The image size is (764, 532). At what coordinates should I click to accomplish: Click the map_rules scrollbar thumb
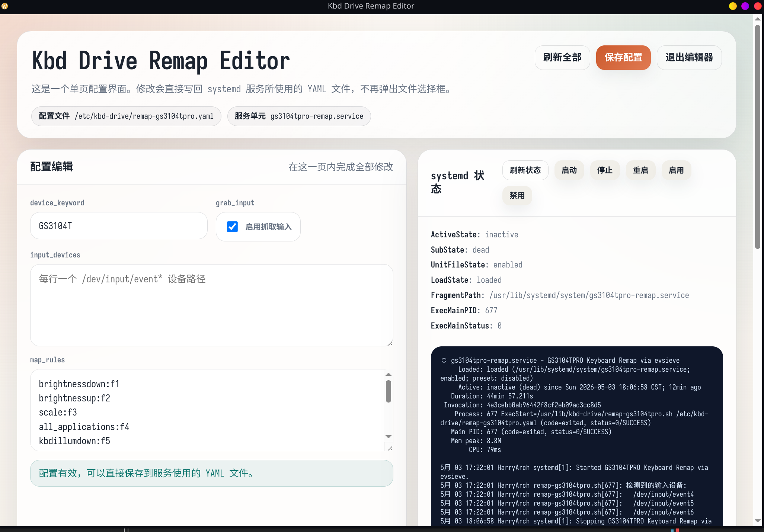click(x=389, y=391)
